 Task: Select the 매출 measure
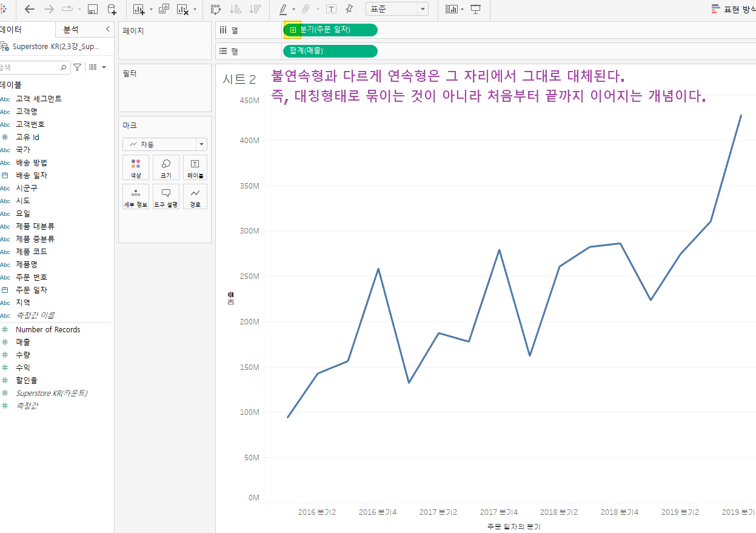[x=23, y=343]
